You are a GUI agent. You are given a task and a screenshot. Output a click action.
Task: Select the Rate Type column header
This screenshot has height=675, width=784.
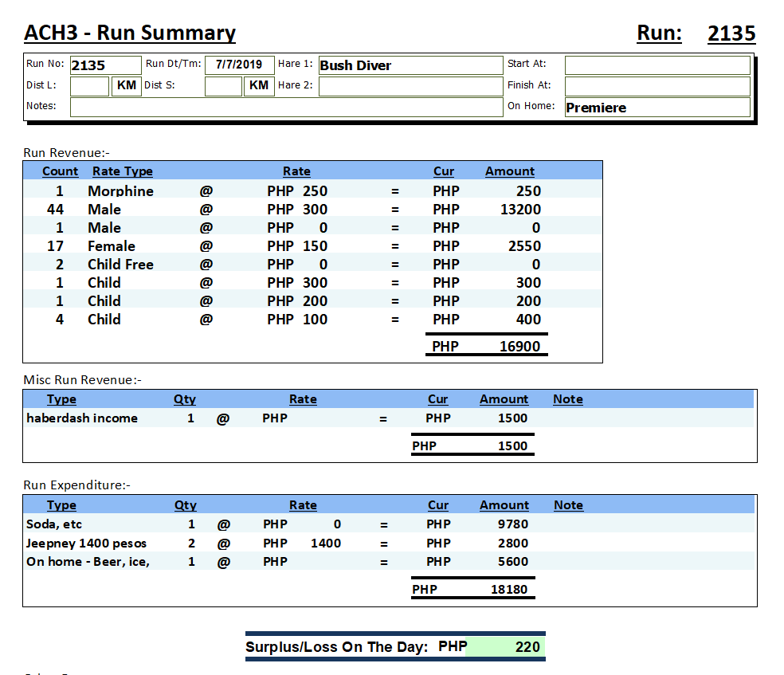coord(122,171)
